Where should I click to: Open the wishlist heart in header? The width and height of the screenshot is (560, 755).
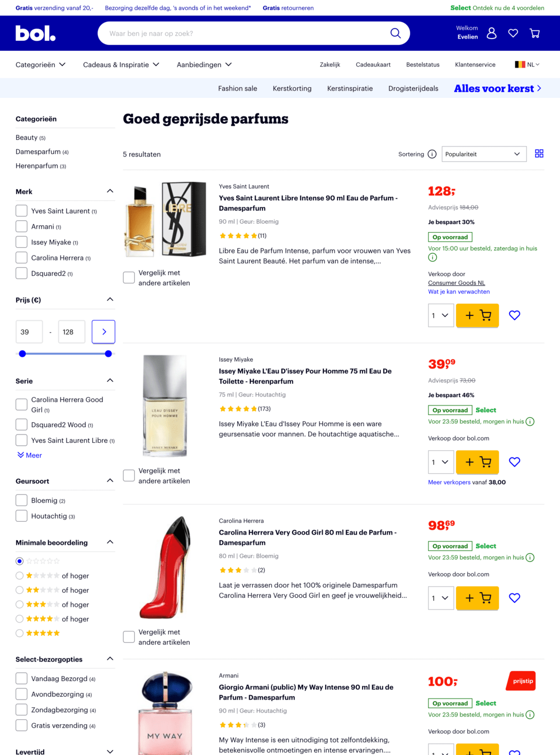513,33
